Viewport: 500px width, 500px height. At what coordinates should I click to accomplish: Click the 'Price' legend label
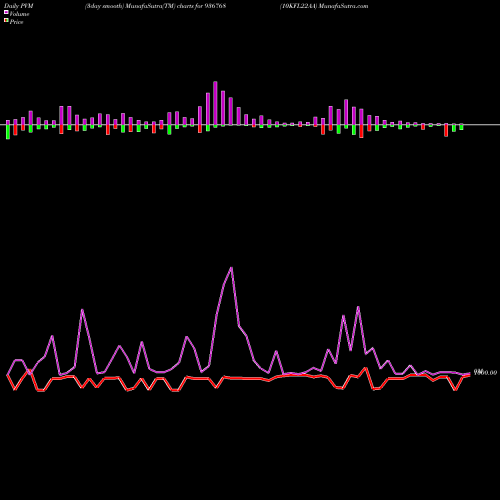tap(16, 22)
